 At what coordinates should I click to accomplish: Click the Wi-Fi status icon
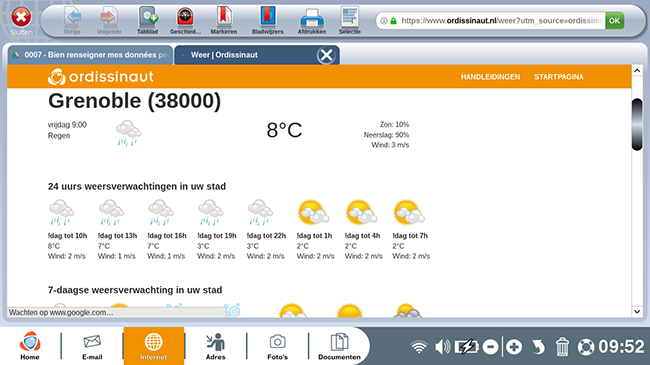point(419,347)
